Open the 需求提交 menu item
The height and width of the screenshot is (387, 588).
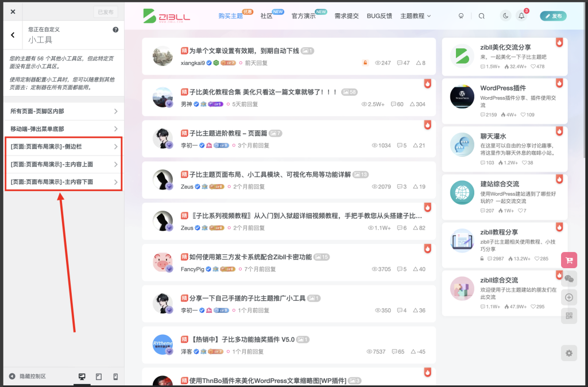click(x=346, y=16)
